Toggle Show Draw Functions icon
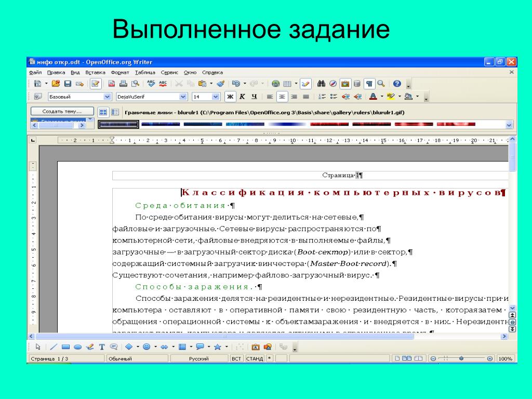This screenshot has height=399, width=532. (x=305, y=84)
